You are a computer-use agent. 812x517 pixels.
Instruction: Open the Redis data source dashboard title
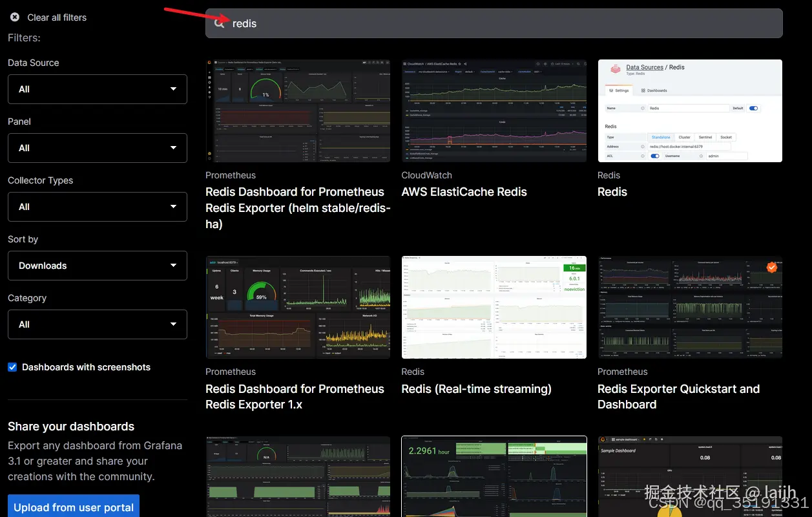pos(612,192)
